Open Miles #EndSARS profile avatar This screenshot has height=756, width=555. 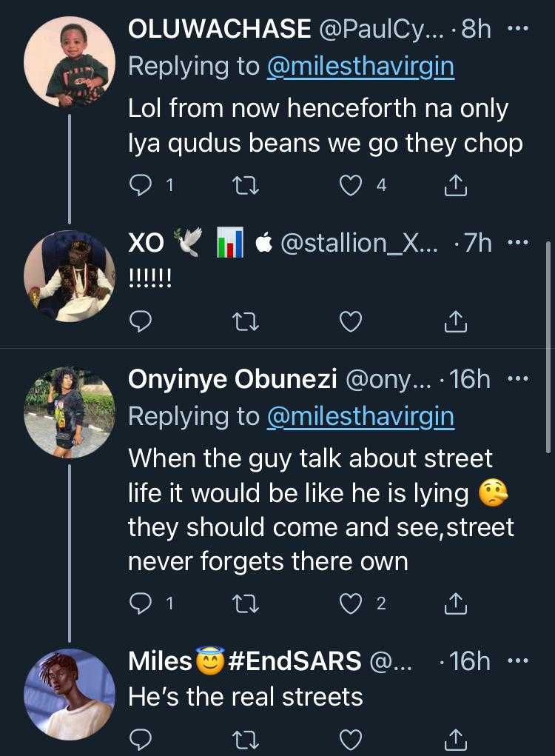point(70,694)
